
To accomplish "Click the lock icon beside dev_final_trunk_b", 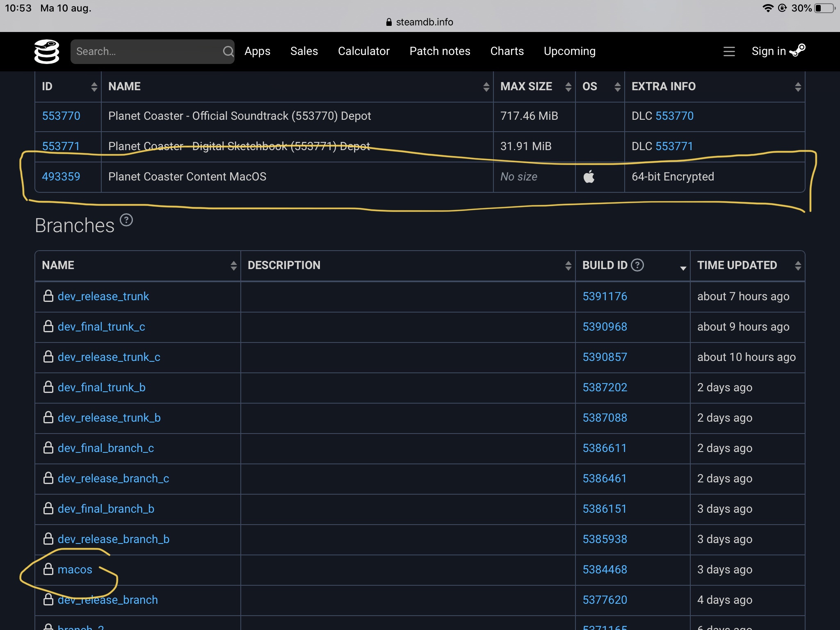I will (48, 387).
